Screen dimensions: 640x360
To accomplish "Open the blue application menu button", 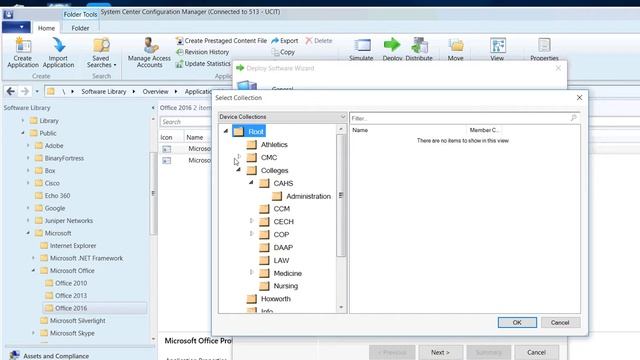I will click(x=16, y=27).
